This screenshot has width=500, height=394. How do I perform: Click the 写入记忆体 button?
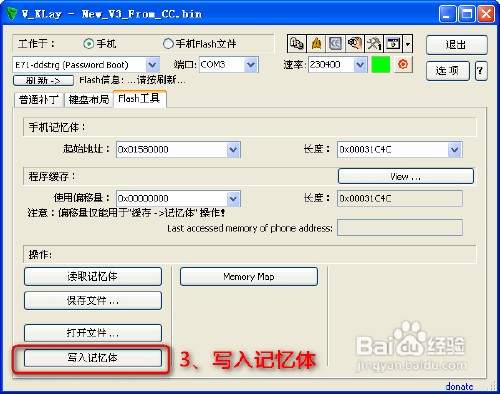[93, 358]
